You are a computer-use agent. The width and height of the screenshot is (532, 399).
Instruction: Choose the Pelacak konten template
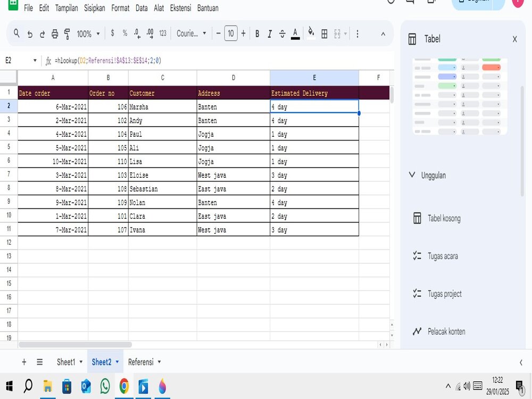439,331
